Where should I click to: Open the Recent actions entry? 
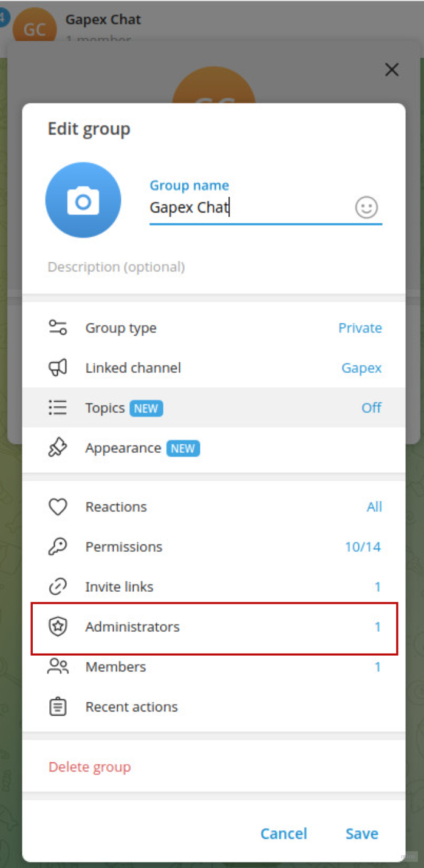point(214,707)
